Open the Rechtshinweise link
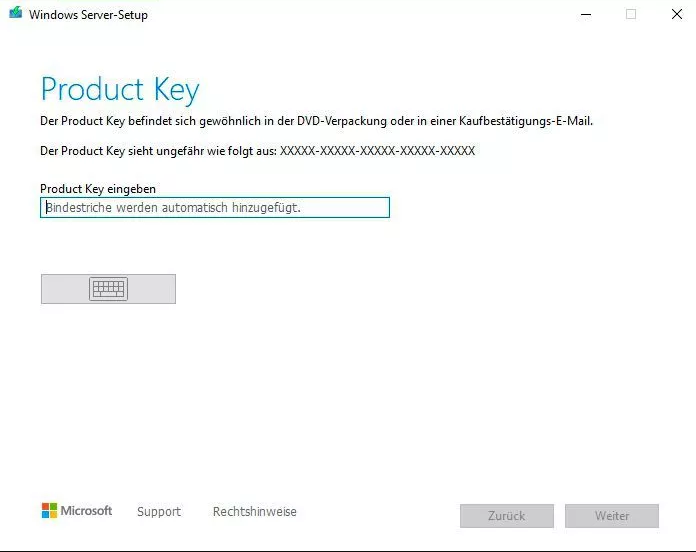Image resolution: width=696 pixels, height=552 pixels. tap(254, 512)
